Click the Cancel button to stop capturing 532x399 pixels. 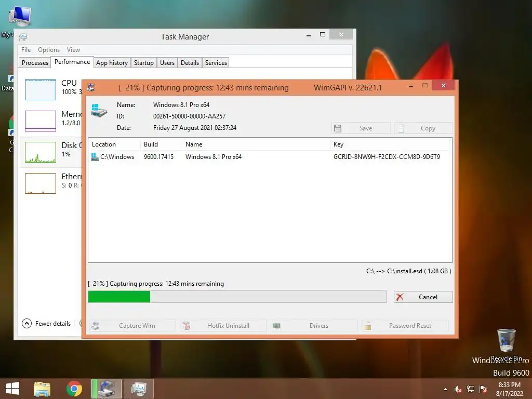[423, 297]
